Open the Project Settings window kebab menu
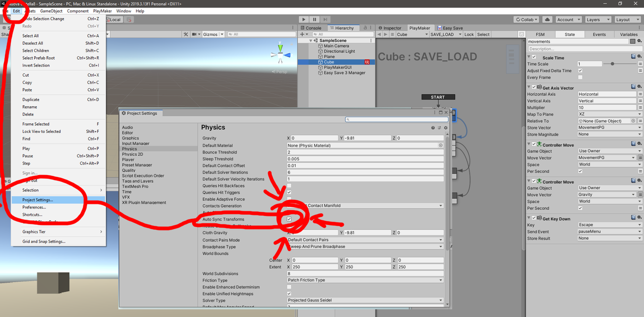Image resolution: width=644 pixels, height=317 pixels. point(434,113)
